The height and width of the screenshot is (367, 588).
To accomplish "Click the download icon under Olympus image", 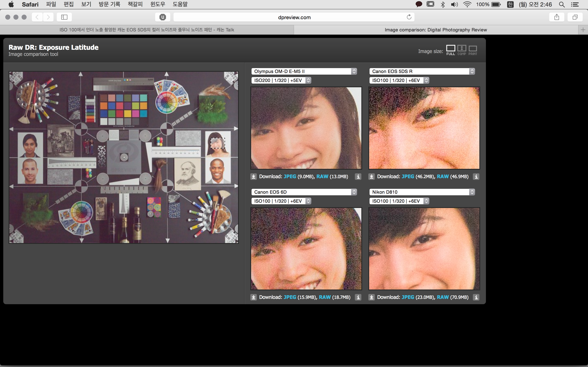I will point(253,176).
